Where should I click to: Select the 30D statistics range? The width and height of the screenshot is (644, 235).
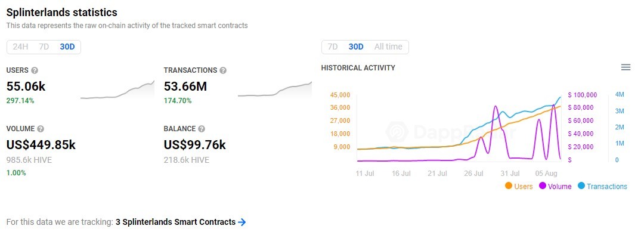pyautogui.click(x=67, y=47)
